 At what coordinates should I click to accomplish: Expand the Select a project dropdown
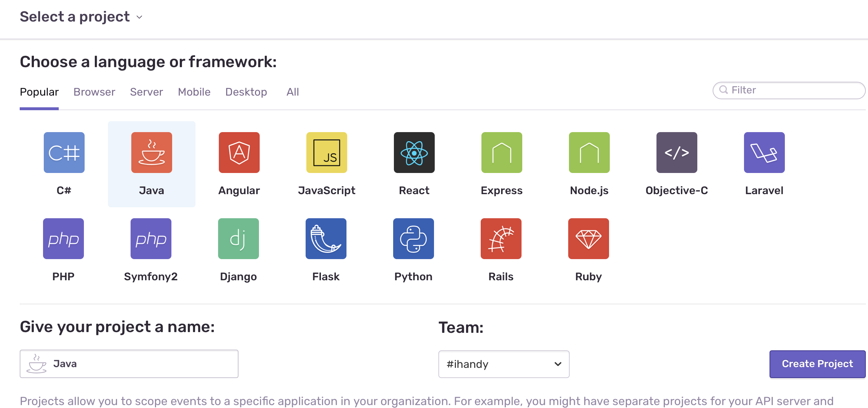(81, 17)
